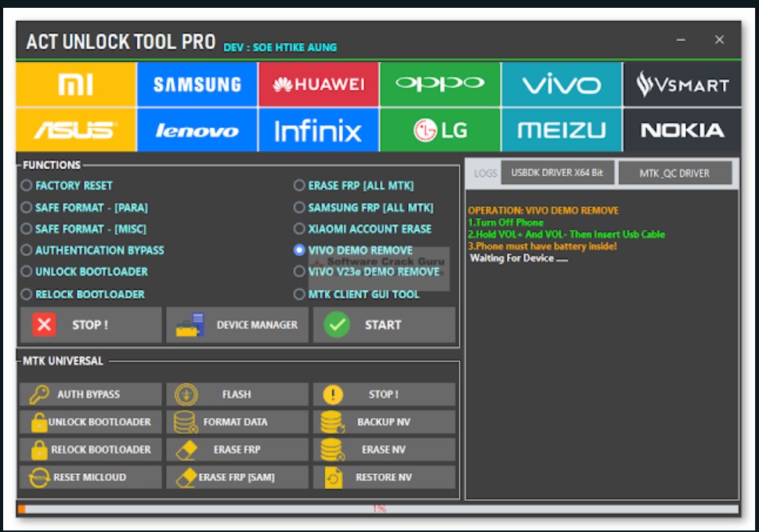Choose Unlock Bootloader radio in Functions

(85, 272)
